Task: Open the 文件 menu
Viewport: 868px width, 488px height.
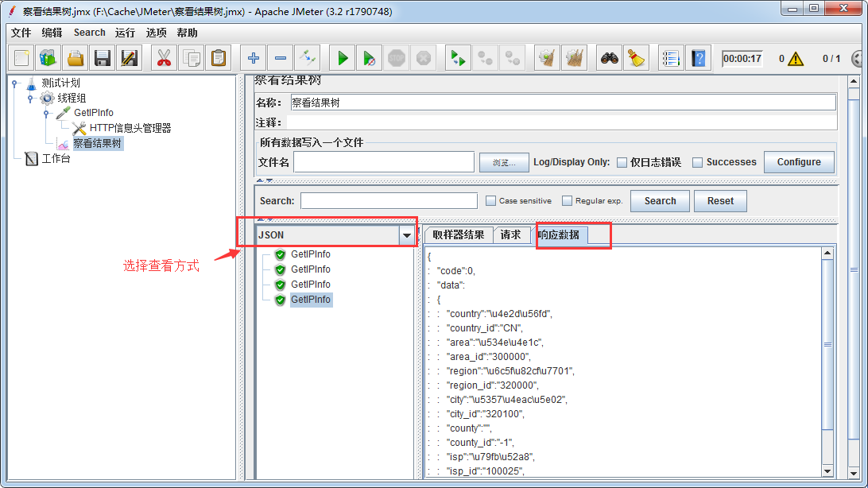Action: [x=21, y=33]
